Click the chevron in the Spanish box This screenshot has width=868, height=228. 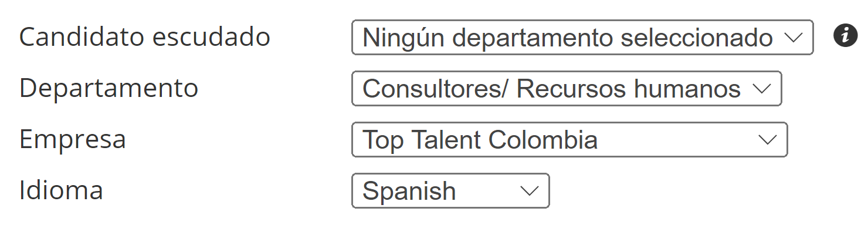[x=529, y=191]
